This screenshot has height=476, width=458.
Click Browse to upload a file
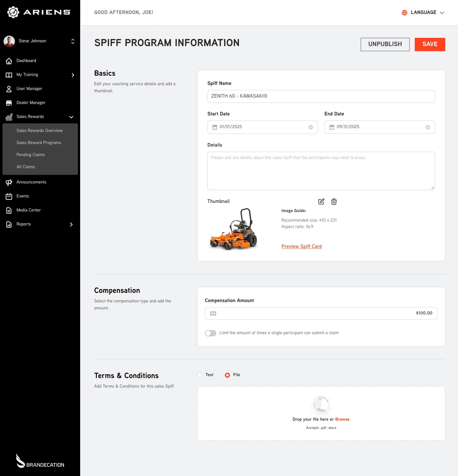click(x=342, y=419)
